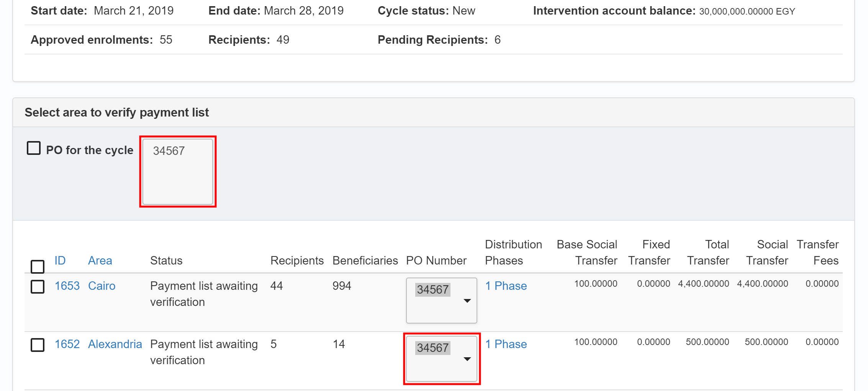
Task: Choose 34567 in the PO for the cycle list
Action: 169,151
